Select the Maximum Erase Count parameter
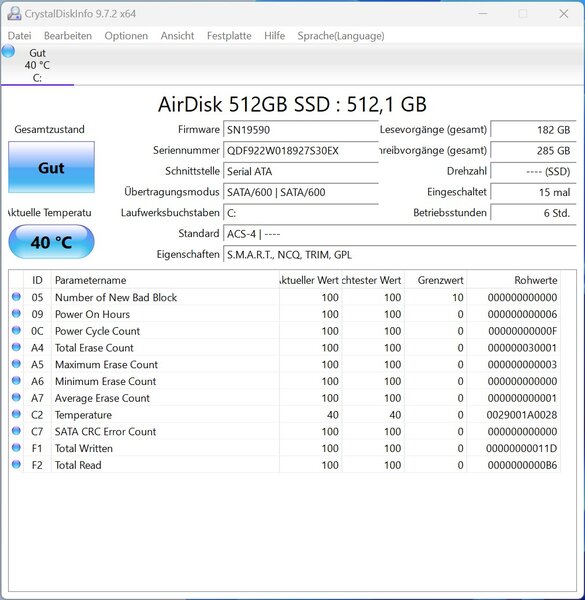 point(106,364)
